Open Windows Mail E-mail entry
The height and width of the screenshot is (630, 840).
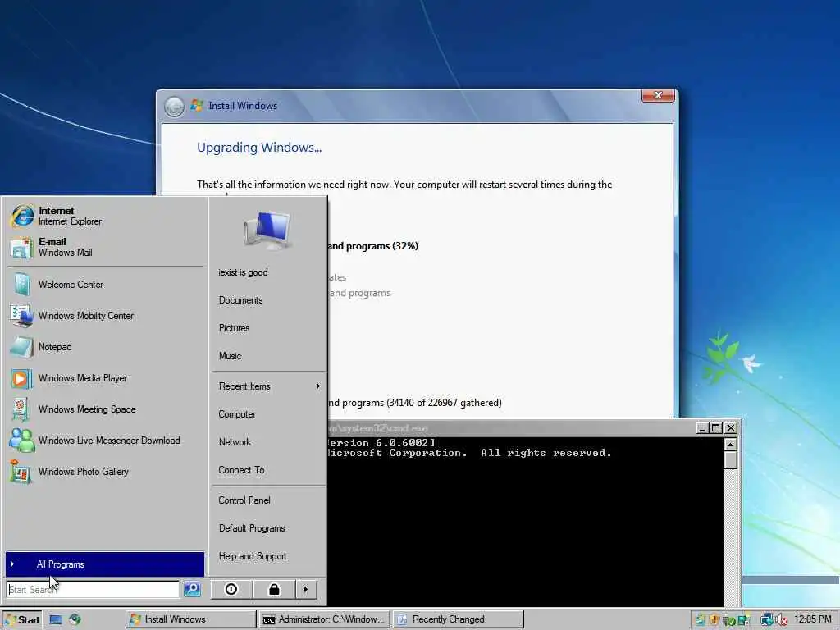[x=105, y=247]
